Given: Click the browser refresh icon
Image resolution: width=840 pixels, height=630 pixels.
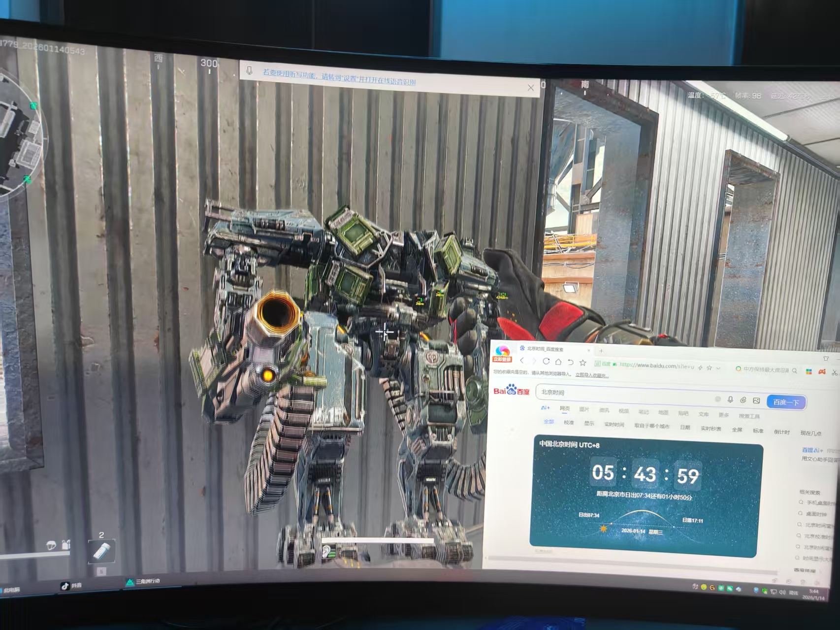Looking at the screenshot, I should pos(546,361).
